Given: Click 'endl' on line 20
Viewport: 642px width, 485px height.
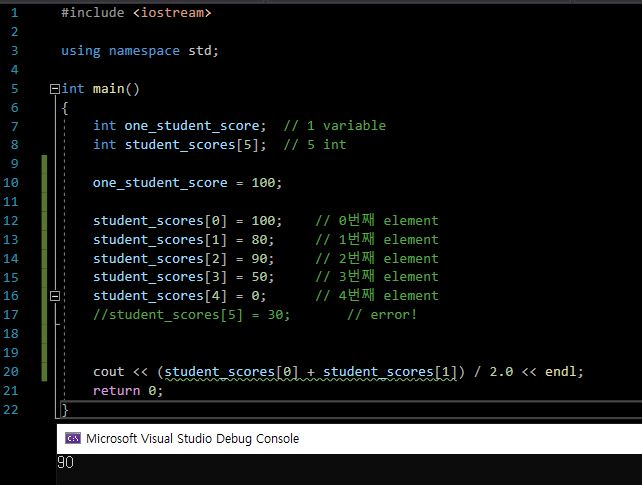Looking at the screenshot, I should click(x=560, y=372).
